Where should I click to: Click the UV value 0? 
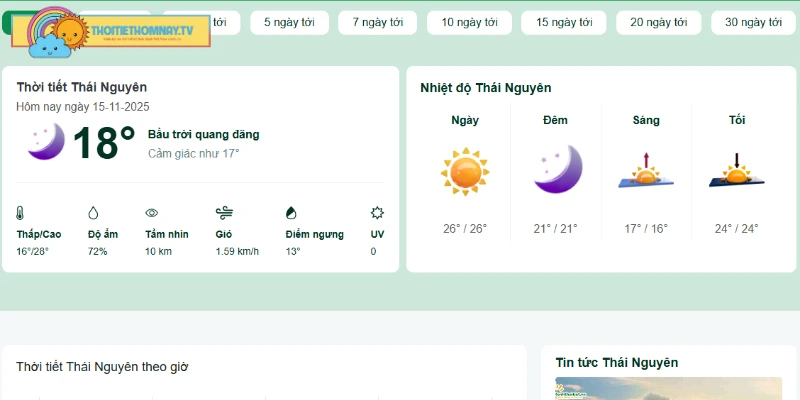coord(373,252)
